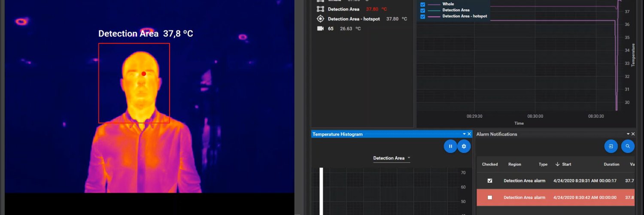
Task: Click the Detection Area 37,8 °C label
Action: [146, 34]
